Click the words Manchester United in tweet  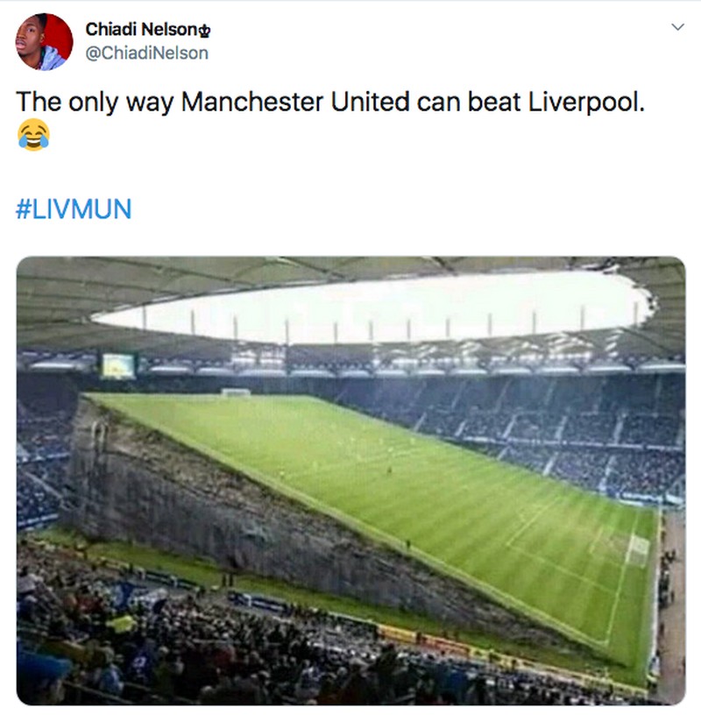tap(295, 102)
